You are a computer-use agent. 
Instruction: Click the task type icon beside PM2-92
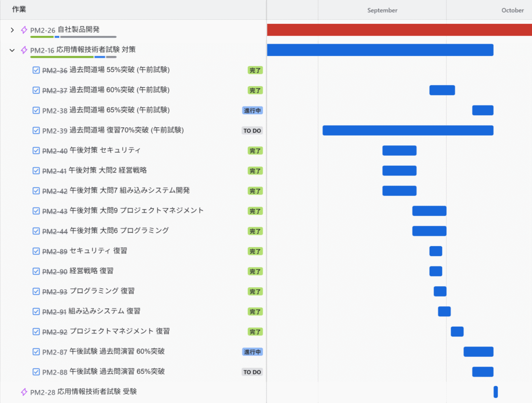point(36,332)
